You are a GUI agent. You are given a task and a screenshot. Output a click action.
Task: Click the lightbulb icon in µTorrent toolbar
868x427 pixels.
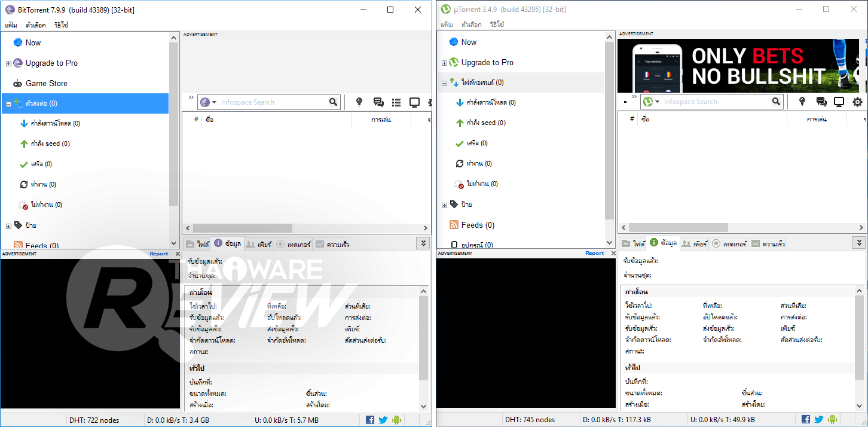(x=802, y=102)
